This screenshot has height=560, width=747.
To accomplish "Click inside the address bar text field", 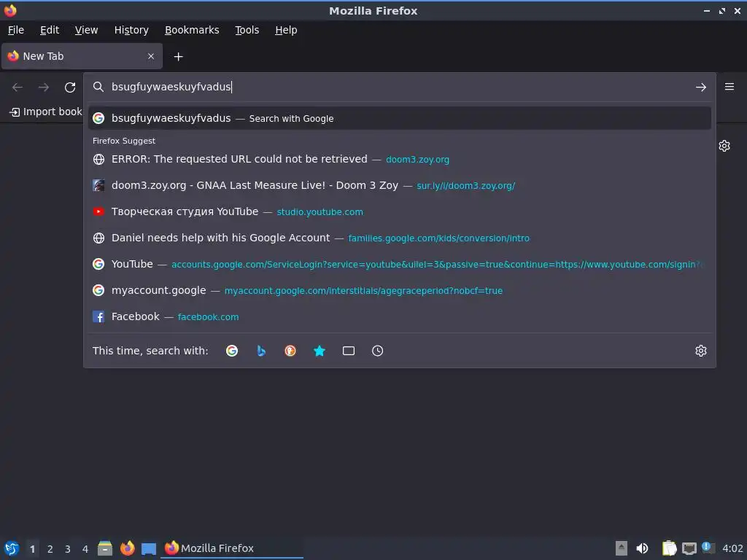I will point(399,87).
